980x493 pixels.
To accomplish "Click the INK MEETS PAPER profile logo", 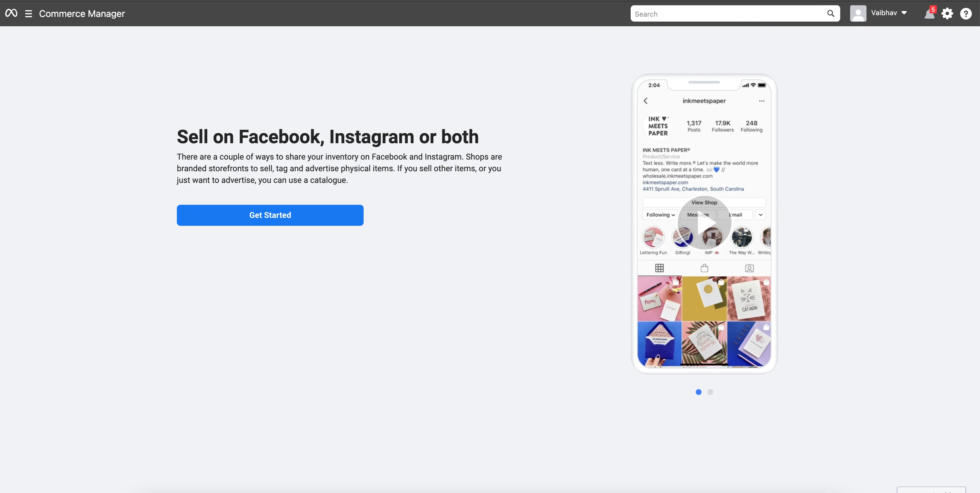I will (658, 126).
